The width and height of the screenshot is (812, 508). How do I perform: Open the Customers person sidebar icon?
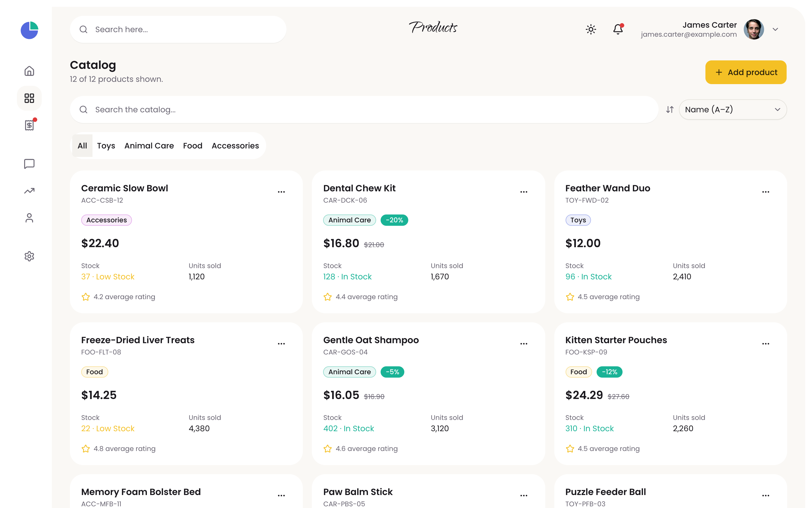30,218
